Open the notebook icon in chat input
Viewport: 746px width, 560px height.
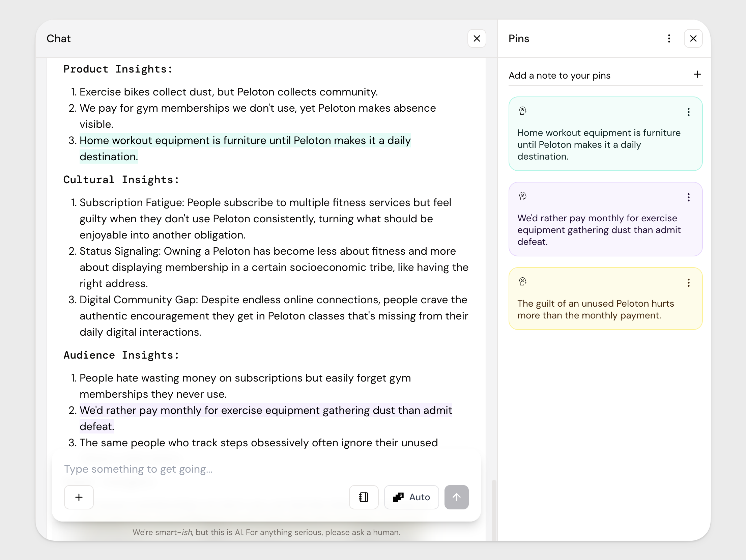pos(364,497)
